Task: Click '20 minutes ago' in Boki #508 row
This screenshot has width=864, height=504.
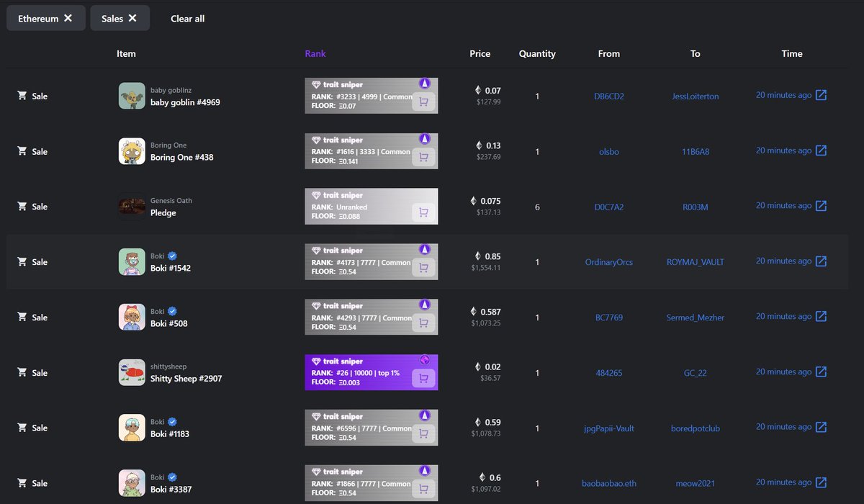Action: click(x=783, y=316)
